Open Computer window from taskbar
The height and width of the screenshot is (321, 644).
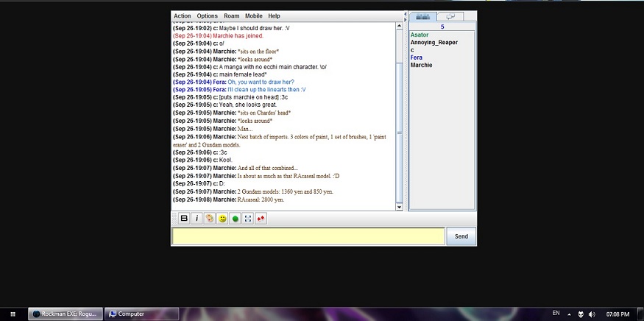coord(142,314)
